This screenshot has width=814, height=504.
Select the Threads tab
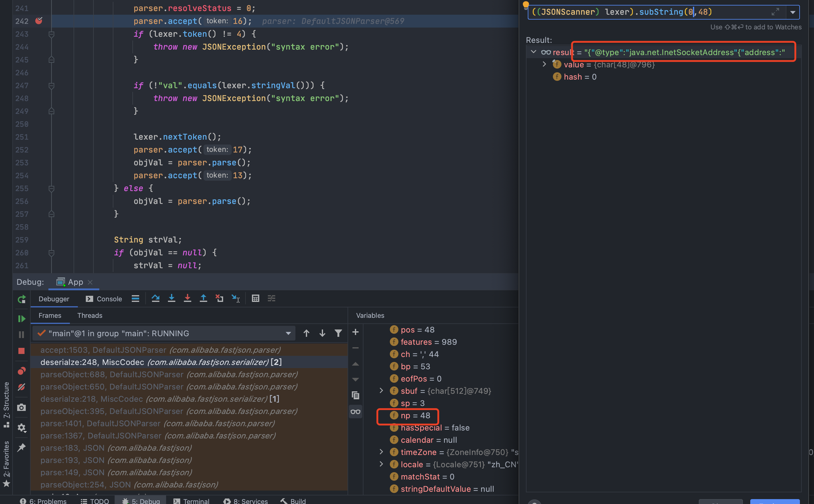(90, 315)
